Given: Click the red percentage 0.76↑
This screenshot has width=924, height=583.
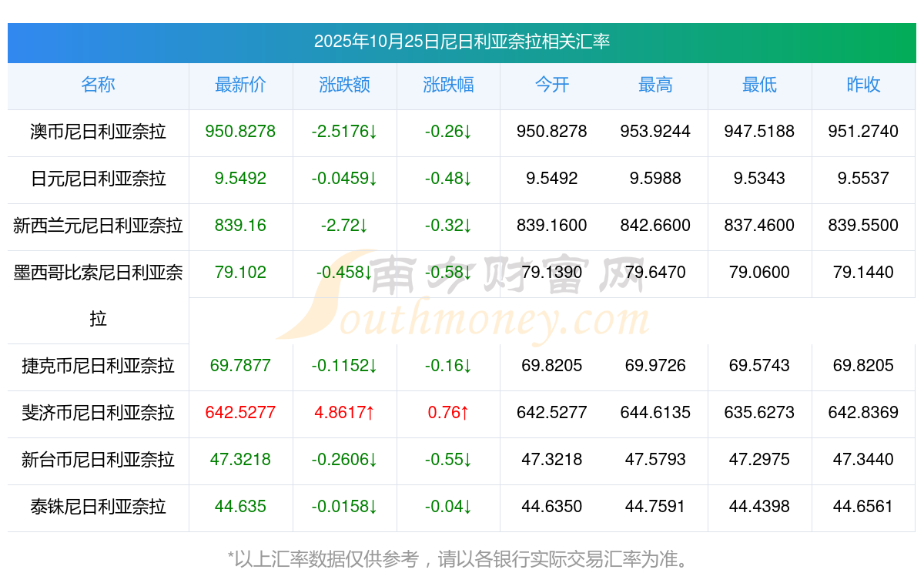Looking at the screenshot, I should click(x=448, y=413).
